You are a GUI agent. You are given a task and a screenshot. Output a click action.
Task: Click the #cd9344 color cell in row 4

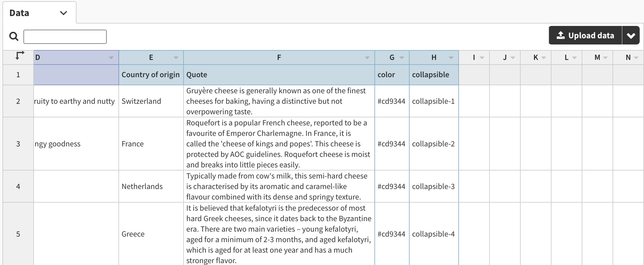391,186
